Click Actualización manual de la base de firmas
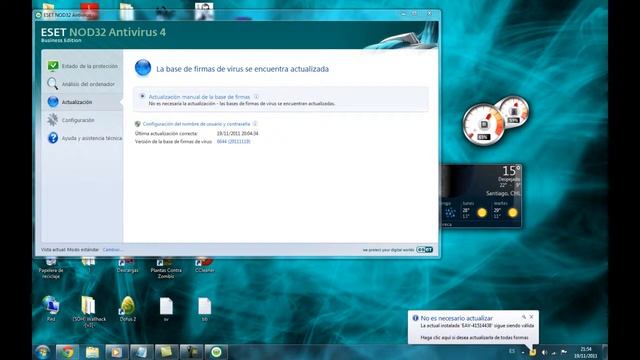 (x=199, y=97)
